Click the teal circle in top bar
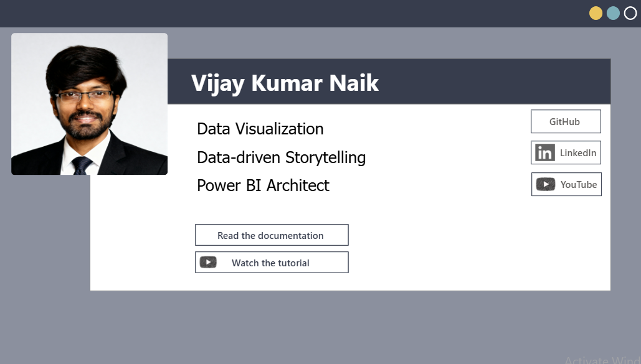 tap(613, 13)
